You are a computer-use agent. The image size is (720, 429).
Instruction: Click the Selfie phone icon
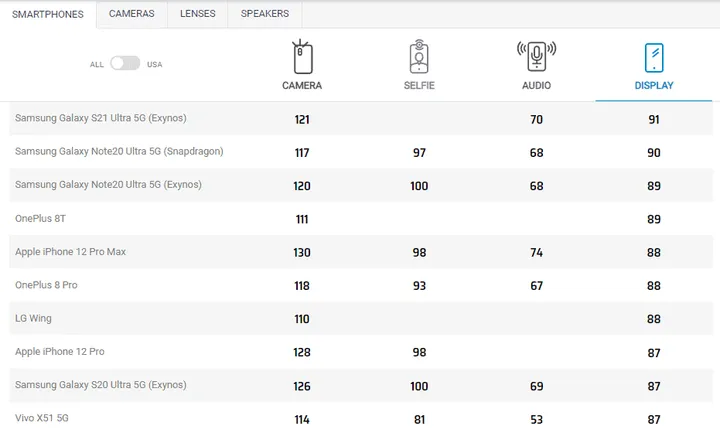point(419,56)
